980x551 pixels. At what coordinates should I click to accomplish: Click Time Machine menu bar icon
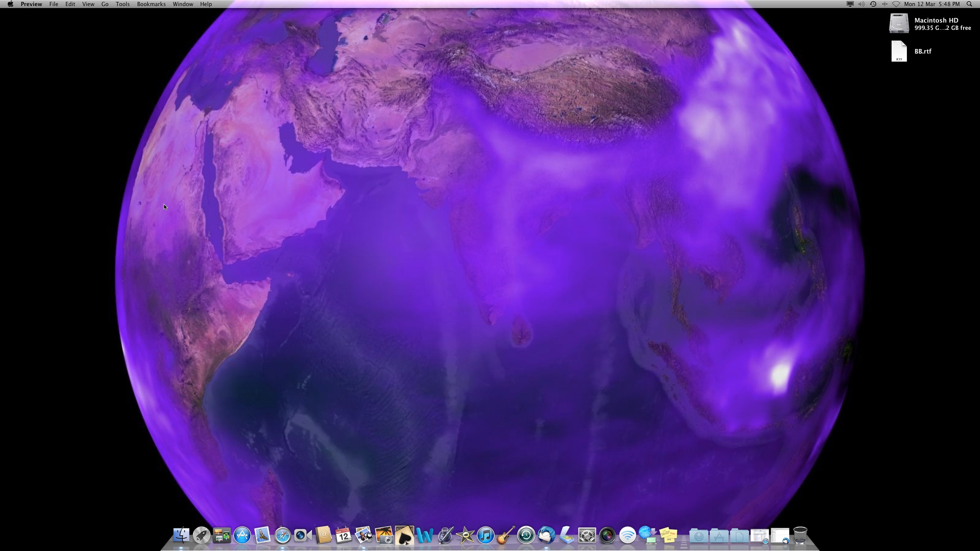[x=873, y=4]
